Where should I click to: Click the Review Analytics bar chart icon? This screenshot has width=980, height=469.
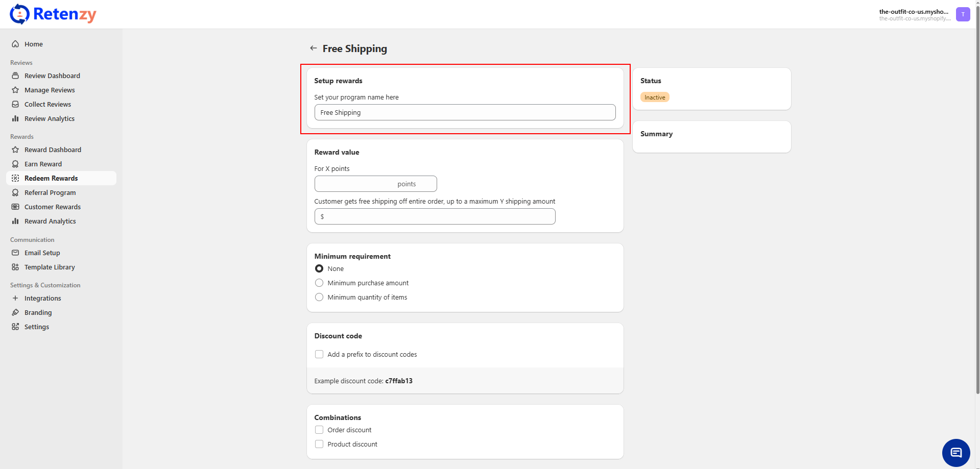click(x=15, y=118)
